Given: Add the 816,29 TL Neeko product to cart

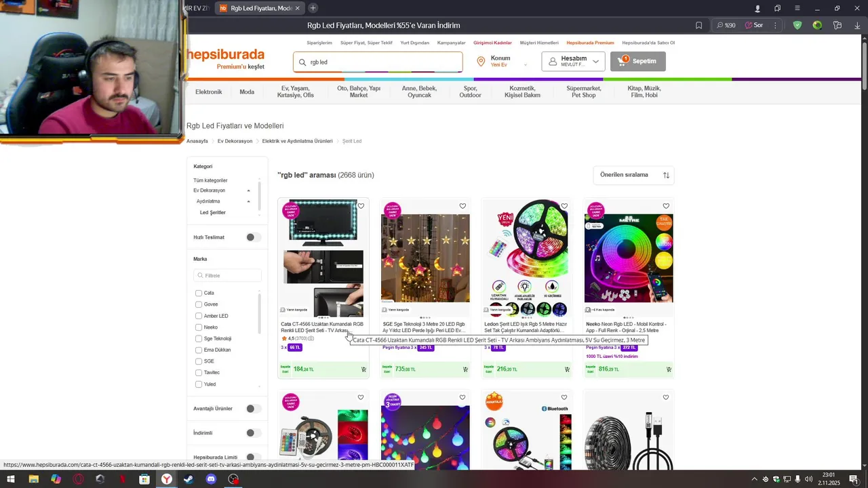Looking at the screenshot, I should 669,369.
